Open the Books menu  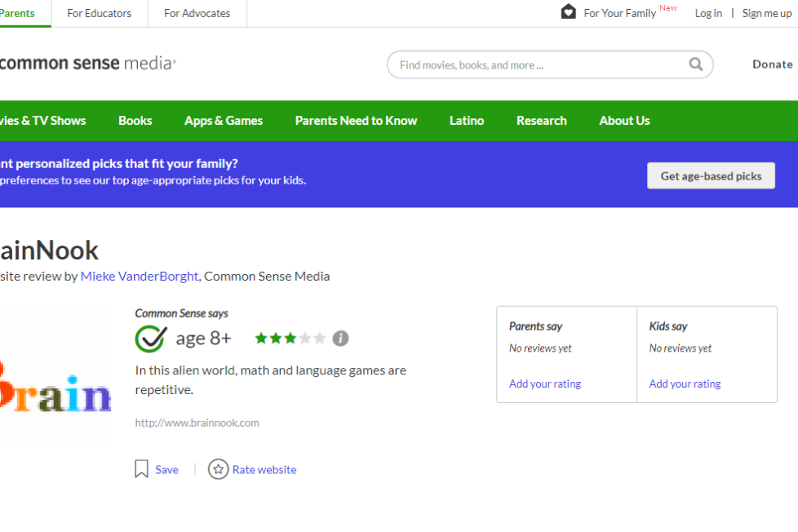pos(135,121)
